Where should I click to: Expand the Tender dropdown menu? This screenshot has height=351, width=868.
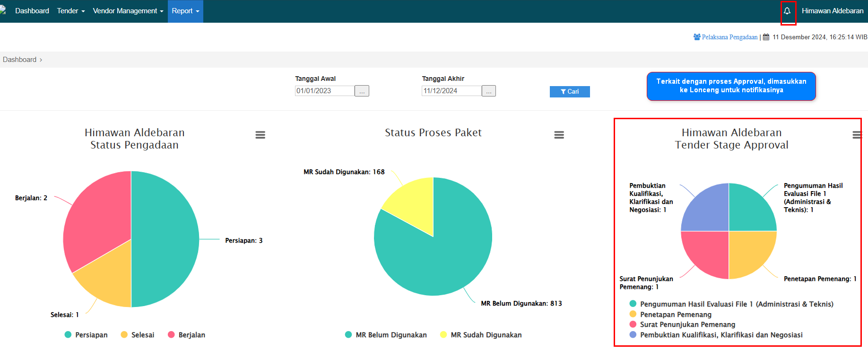point(70,11)
